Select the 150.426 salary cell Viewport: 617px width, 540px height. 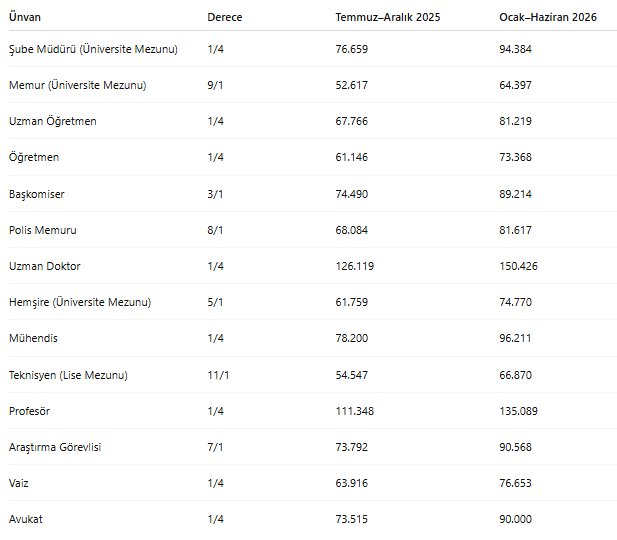(518, 266)
